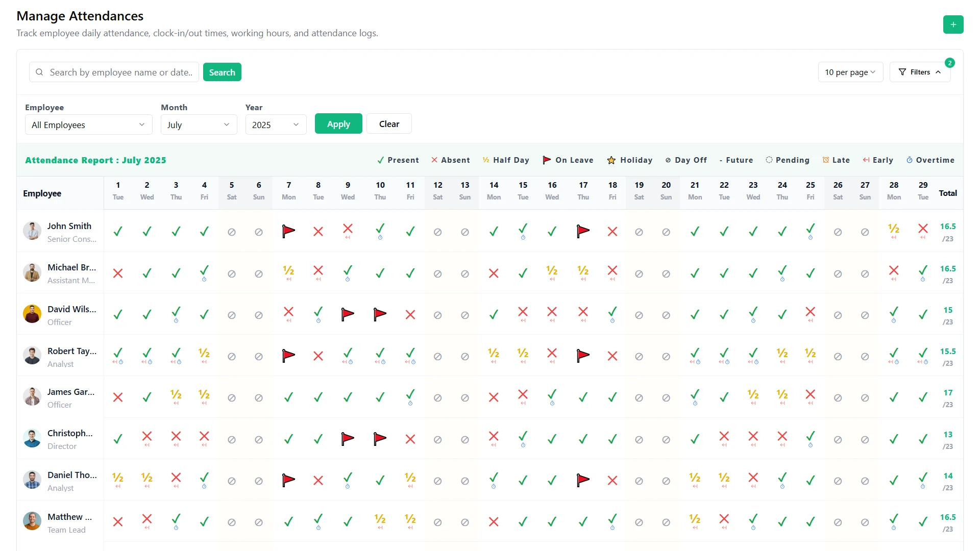Screen dimensions: 980x551
Task: Click the Half Day legend entry
Action: (506, 160)
